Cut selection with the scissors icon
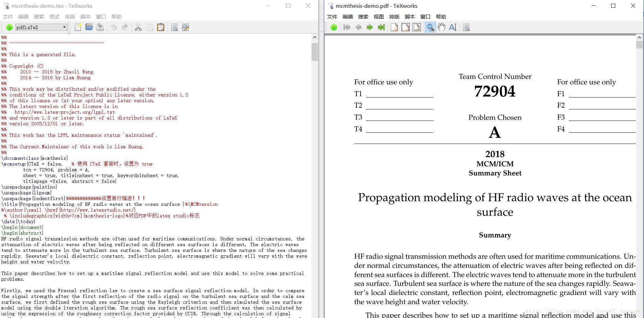Screen dimensions: 644x318 [138, 27]
